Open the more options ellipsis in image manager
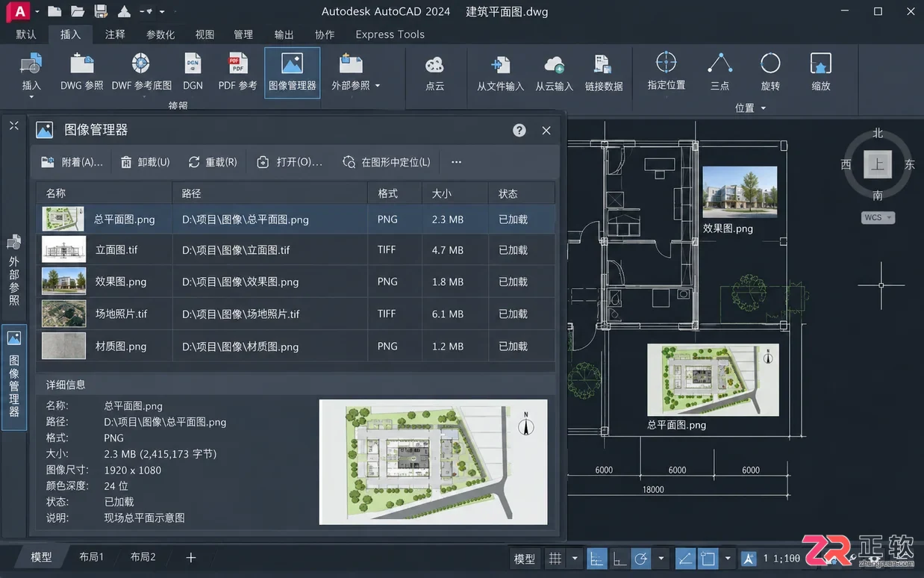The width and height of the screenshot is (924, 578). coord(457,162)
